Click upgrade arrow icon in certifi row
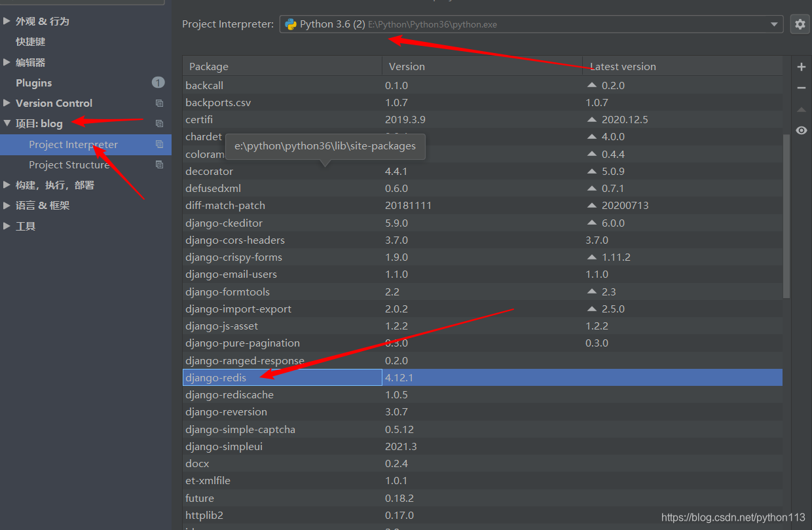812x530 pixels. click(x=592, y=120)
